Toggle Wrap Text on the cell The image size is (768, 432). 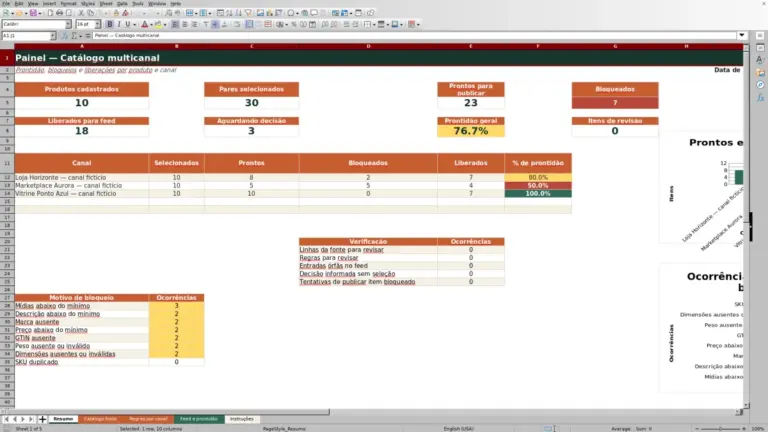(x=237, y=24)
